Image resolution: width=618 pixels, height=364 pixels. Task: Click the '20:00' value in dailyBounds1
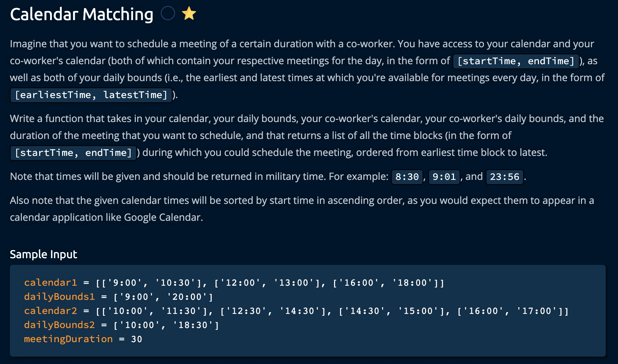(187, 297)
